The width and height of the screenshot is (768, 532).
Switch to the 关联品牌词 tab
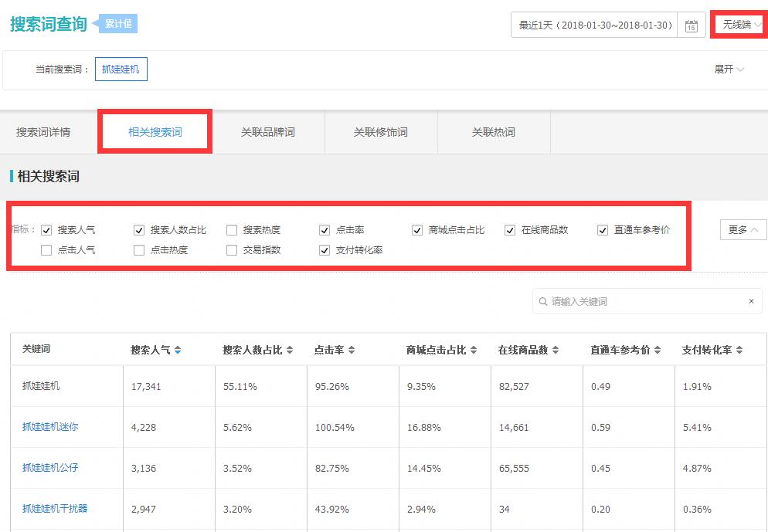(x=269, y=131)
